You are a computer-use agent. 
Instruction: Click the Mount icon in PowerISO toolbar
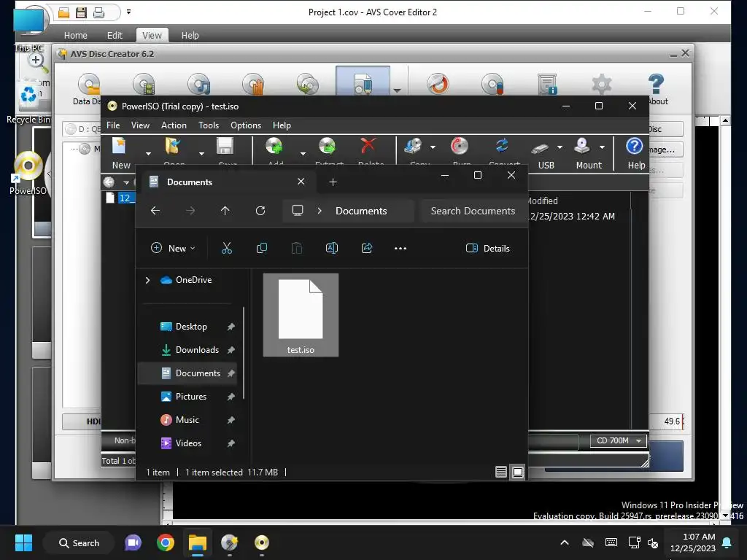point(582,146)
